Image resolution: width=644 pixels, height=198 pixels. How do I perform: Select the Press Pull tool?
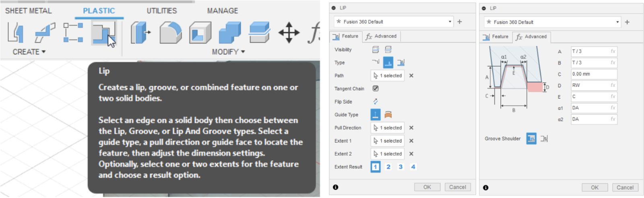click(x=140, y=33)
